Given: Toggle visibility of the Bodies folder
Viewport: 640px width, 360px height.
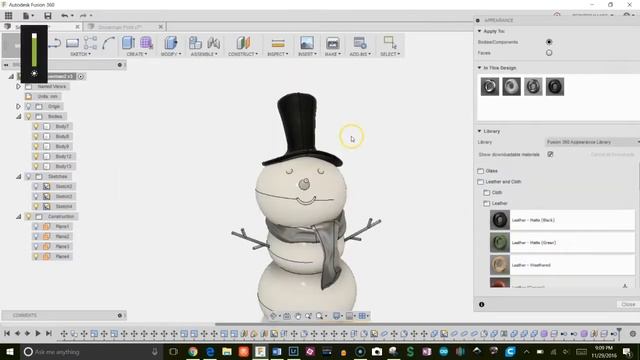Looking at the screenshot, I should (28, 116).
